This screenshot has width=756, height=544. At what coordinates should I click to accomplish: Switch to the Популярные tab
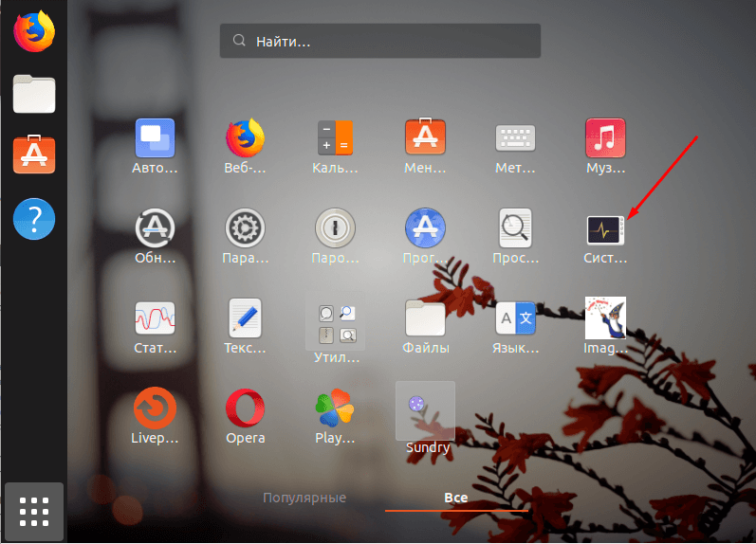tap(304, 498)
